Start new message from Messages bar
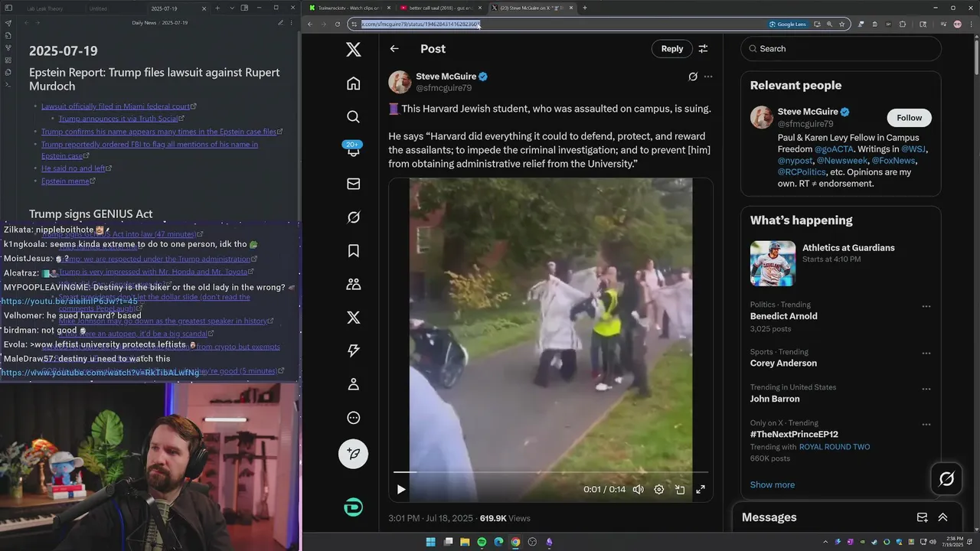980x551 pixels. pyautogui.click(x=922, y=518)
